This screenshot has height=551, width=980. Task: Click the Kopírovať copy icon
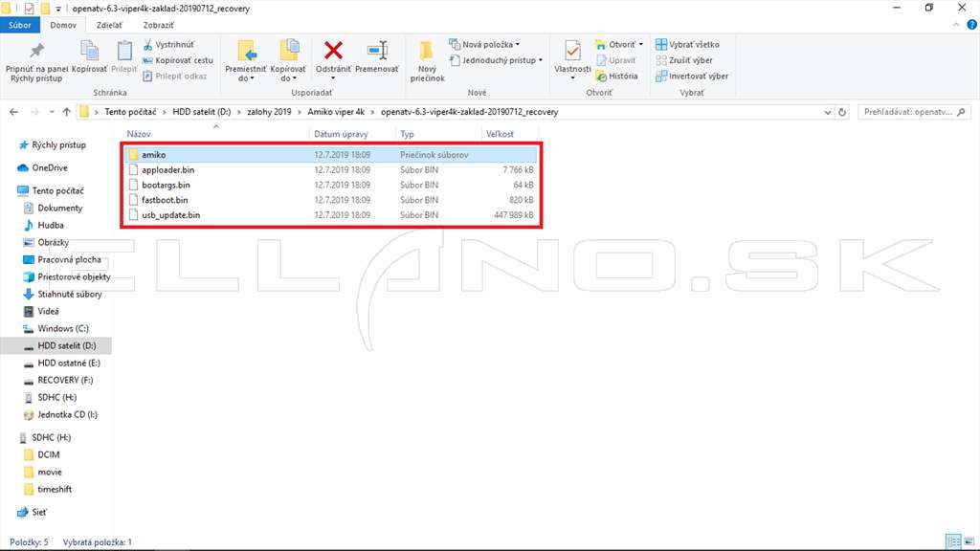(x=89, y=53)
